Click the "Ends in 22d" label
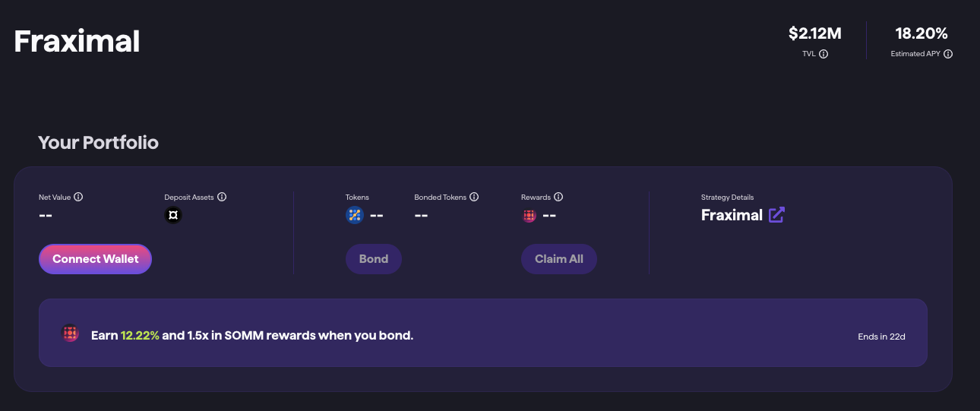The height and width of the screenshot is (411, 980). (881, 337)
